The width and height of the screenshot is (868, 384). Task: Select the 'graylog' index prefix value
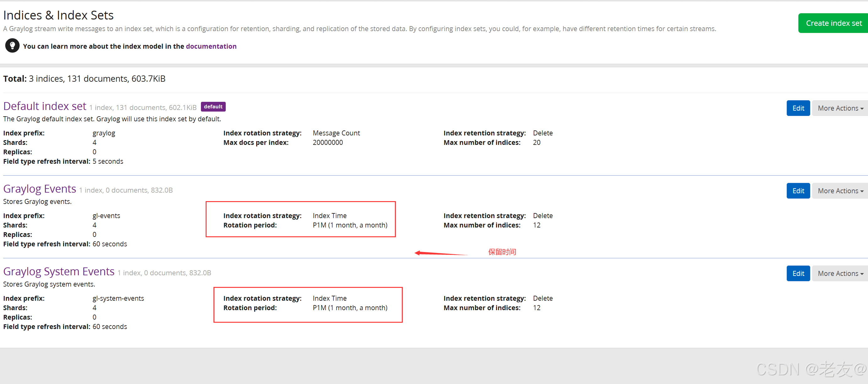[x=104, y=133]
